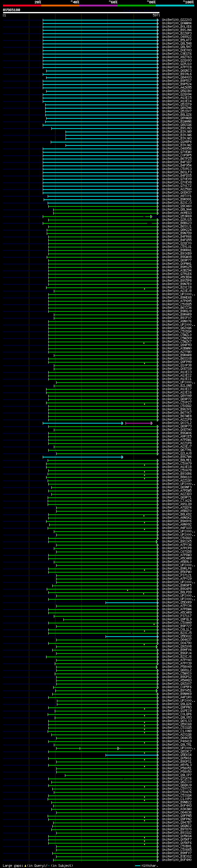Select the UniRef100_Q0DTH0 label
This screenshot has height=868, width=197.
click(177, 430)
